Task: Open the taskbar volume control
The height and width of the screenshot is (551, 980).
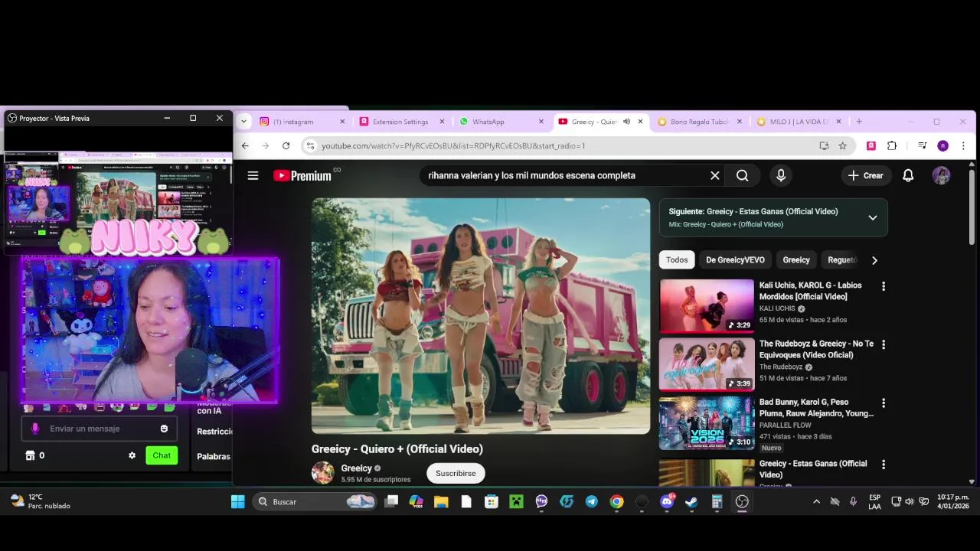Action: click(x=910, y=501)
